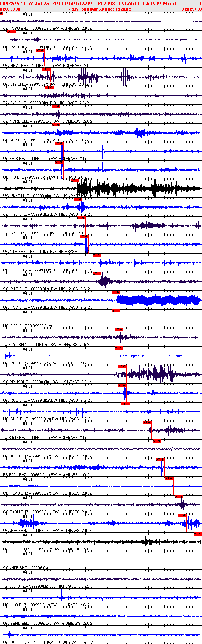
Task: Select the arrival marker on SEP trace
Action: coord(56,125)
